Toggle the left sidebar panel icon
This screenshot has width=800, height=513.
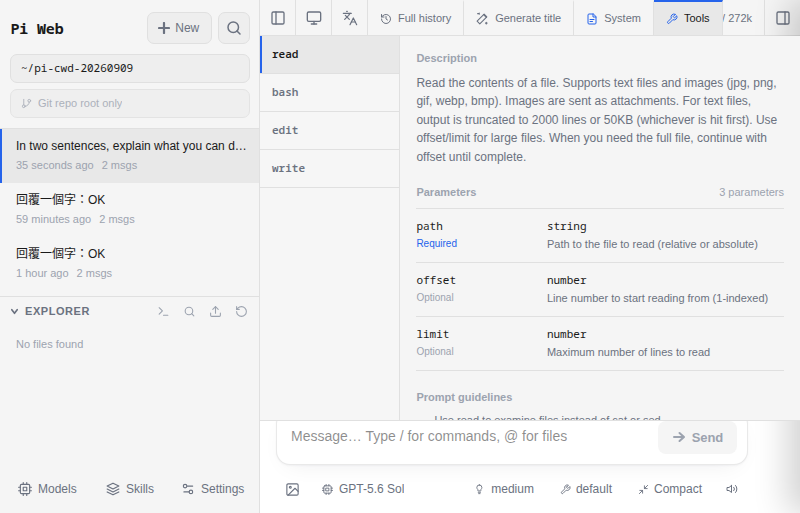coord(278,18)
